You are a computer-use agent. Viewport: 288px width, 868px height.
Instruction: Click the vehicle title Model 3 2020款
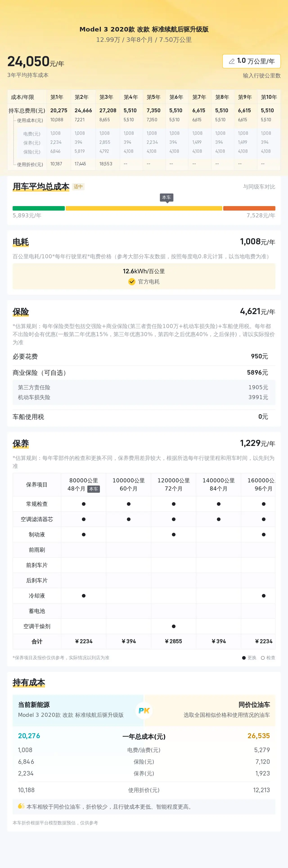[x=144, y=29]
